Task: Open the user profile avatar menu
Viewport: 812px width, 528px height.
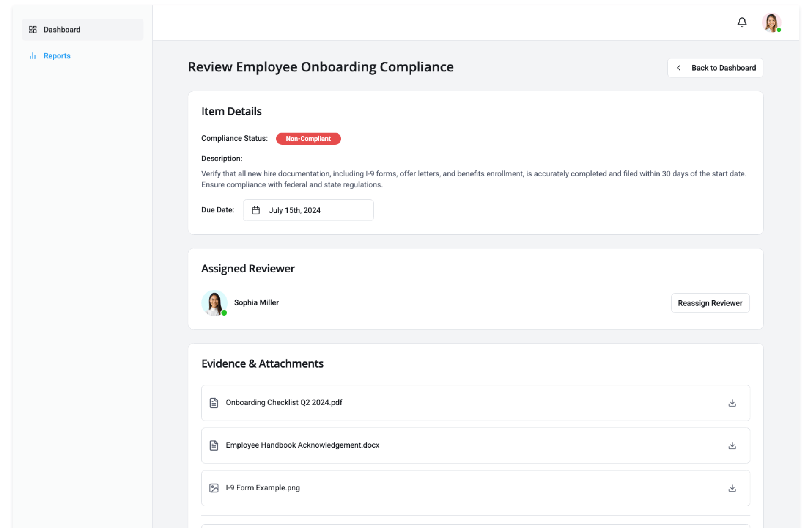Action: [771, 22]
